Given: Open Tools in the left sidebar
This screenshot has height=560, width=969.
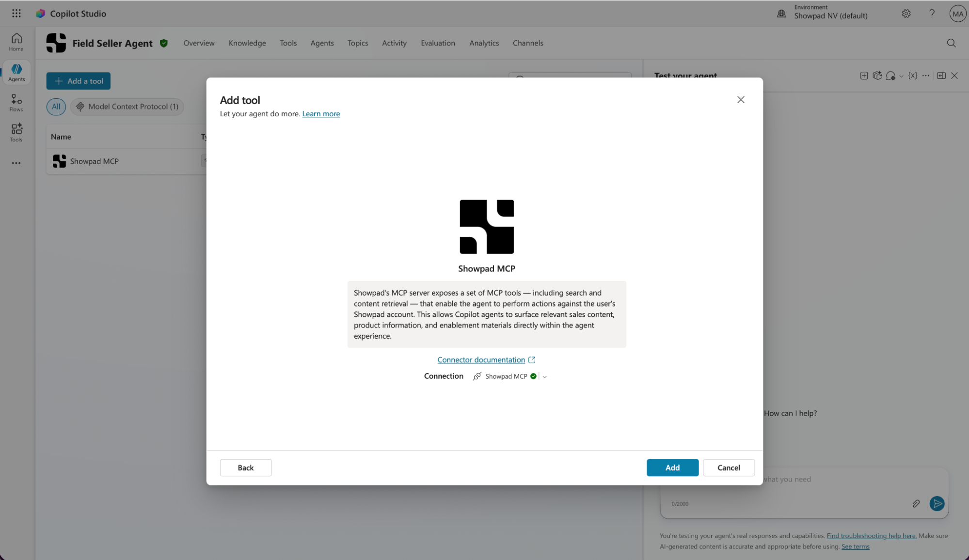Looking at the screenshot, I should tap(16, 133).
